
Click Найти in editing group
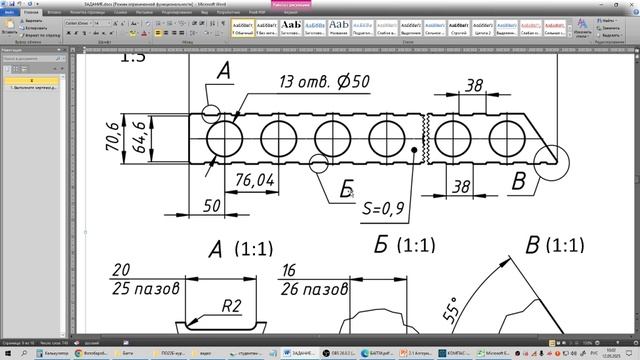pyautogui.click(x=607, y=20)
